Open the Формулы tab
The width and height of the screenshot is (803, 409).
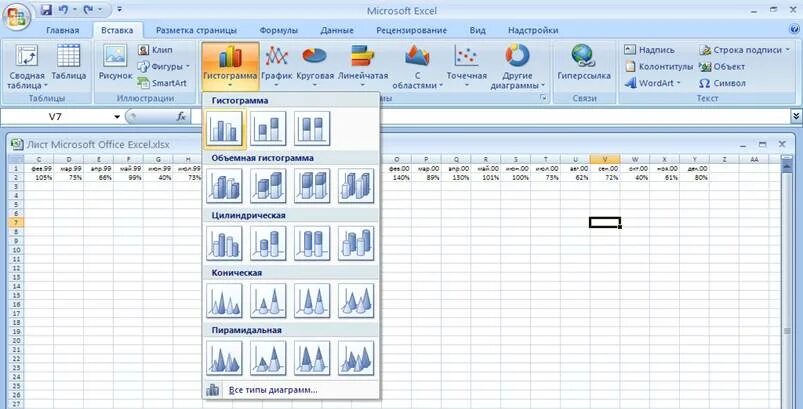tap(278, 30)
